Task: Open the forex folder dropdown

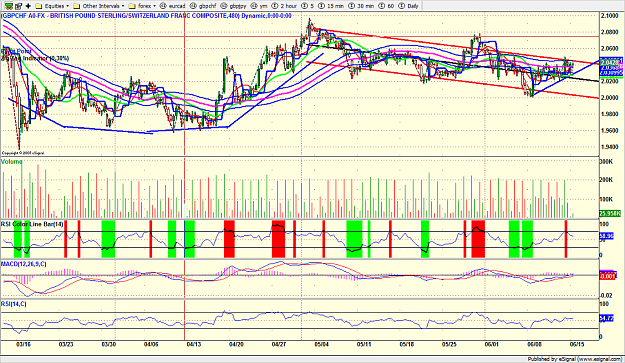Action: (x=142, y=6)
